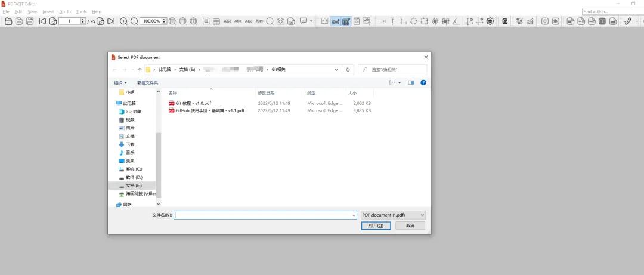644x275 pixels.
Task: Open the help icon in file dialog
Action: tap(423, 82)
